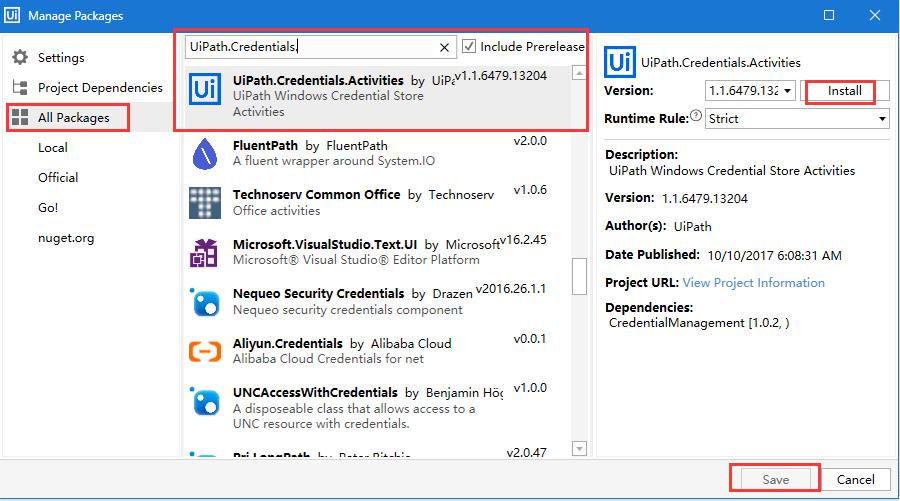
Task: Click the UiPath.Credentials.Activities package icon
Action: pos(205,90)
